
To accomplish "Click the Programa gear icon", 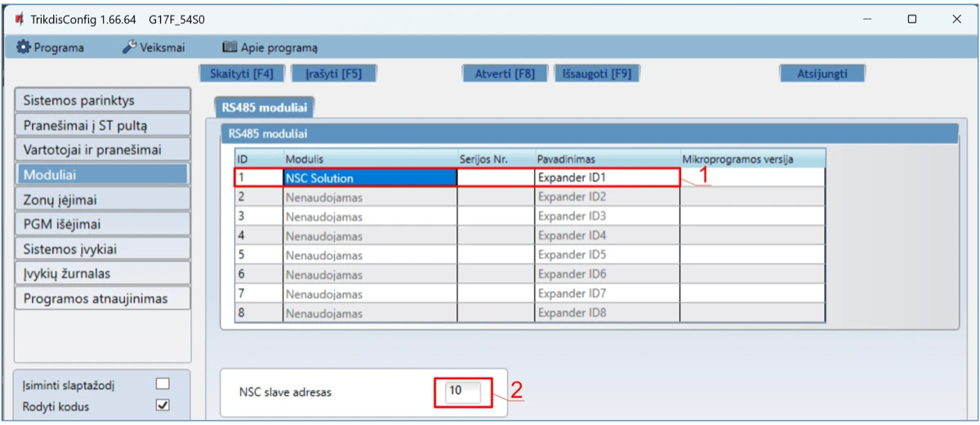I will [x=23, y=47].
